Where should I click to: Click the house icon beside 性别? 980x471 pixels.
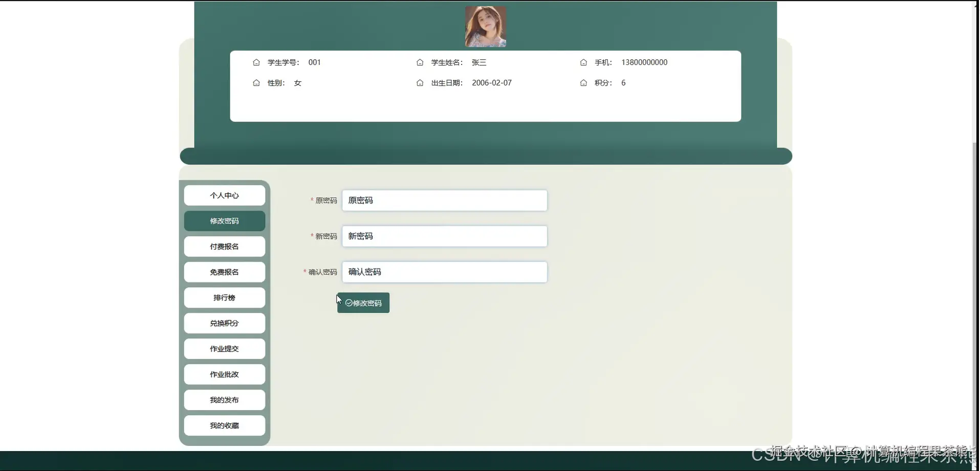[x=256, y=83]
